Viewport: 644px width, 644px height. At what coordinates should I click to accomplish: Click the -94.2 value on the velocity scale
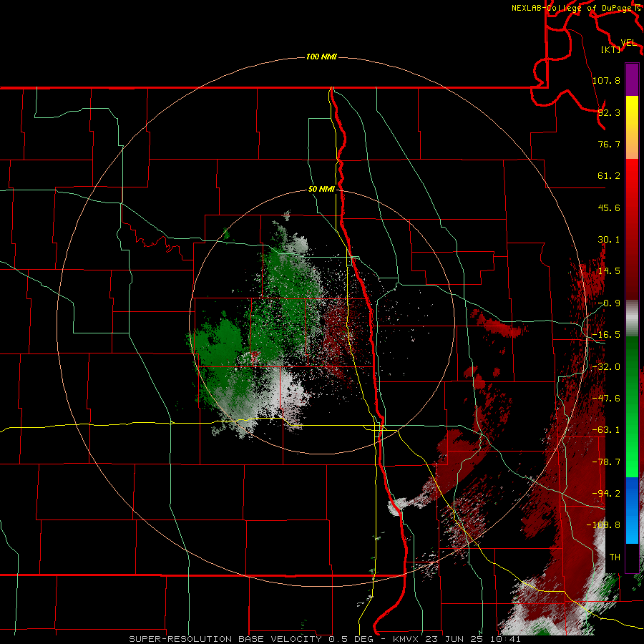click(x=606, y=494)
